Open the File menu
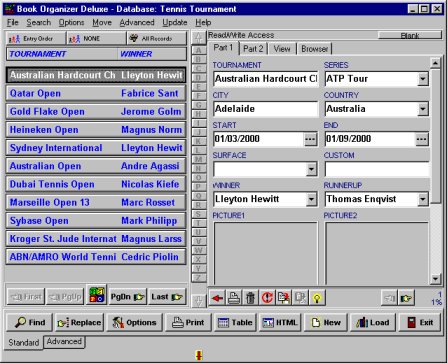 click(x=13, y=23)
